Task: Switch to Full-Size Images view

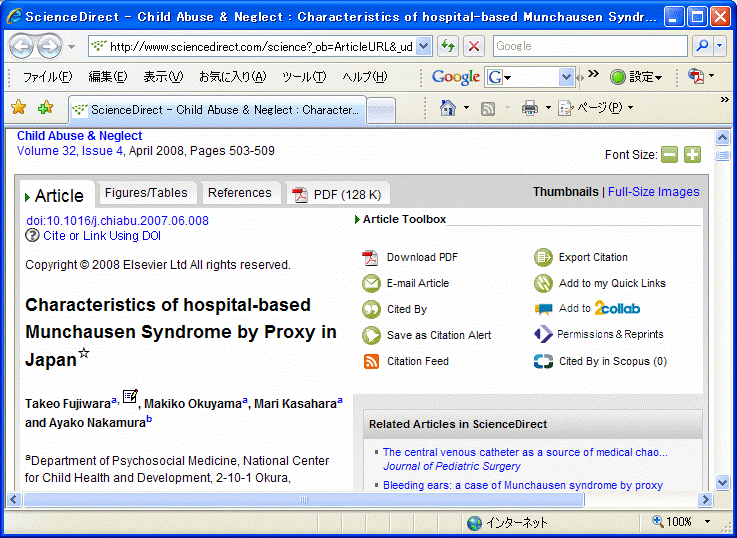Action: tap(653, 192)
